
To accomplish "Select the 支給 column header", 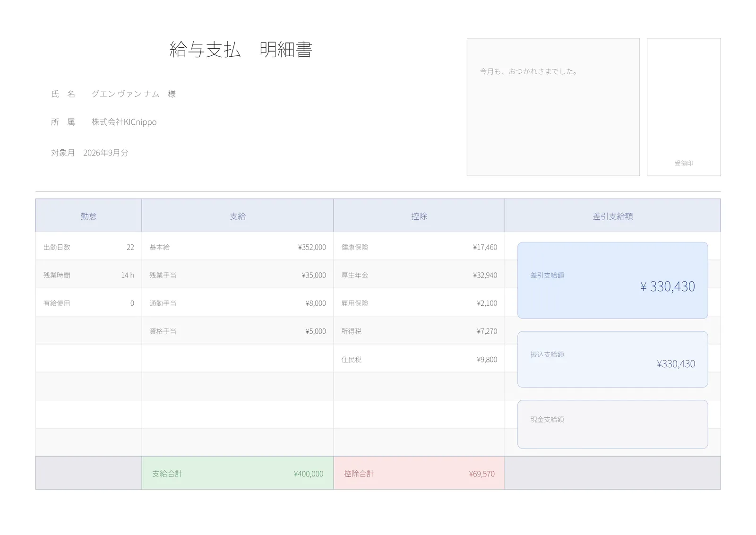I will 238,216.
